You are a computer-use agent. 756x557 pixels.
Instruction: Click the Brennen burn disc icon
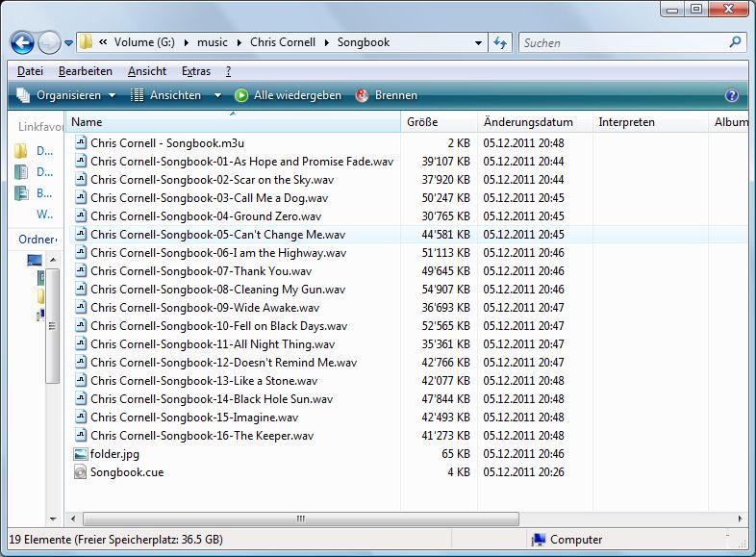363,95
